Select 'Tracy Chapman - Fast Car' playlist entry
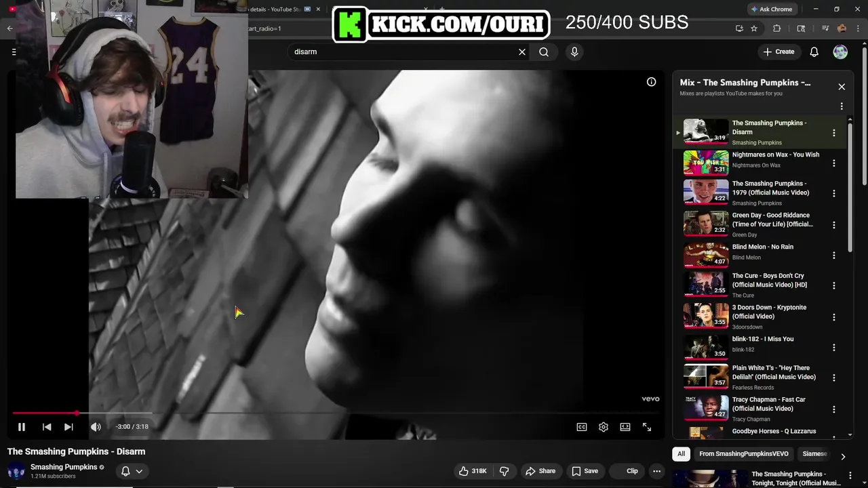868x488 pixels. (759, 409)
